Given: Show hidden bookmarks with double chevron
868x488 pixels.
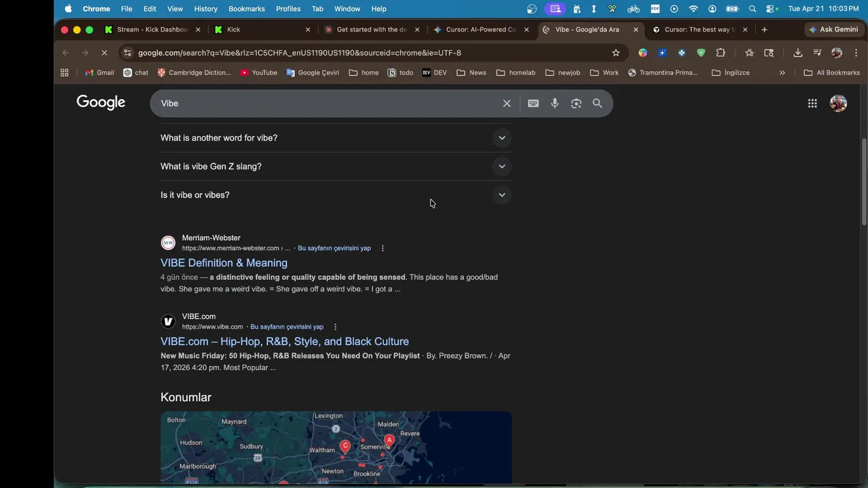Looking at the screenshot, I should (782, 73).
